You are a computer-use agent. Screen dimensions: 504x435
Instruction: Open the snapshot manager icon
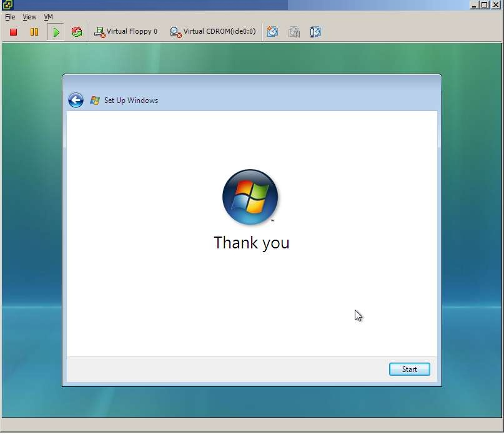pyautogui.click(x=315, y=32)
